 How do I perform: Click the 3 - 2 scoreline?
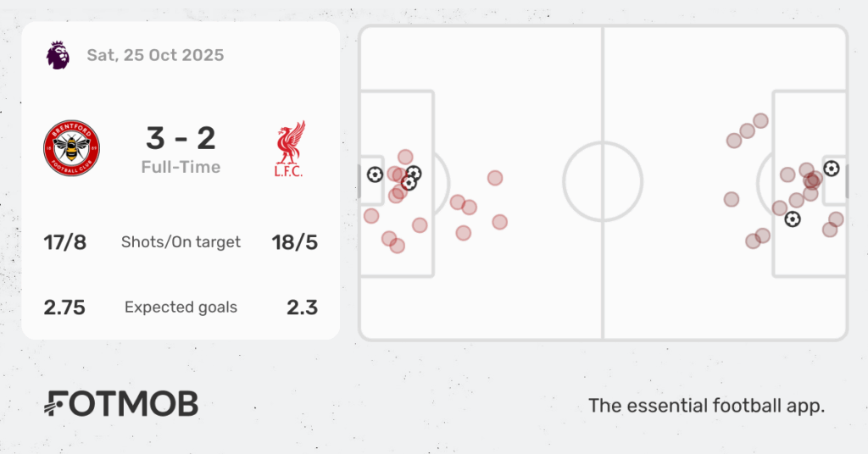coord(181,137)
